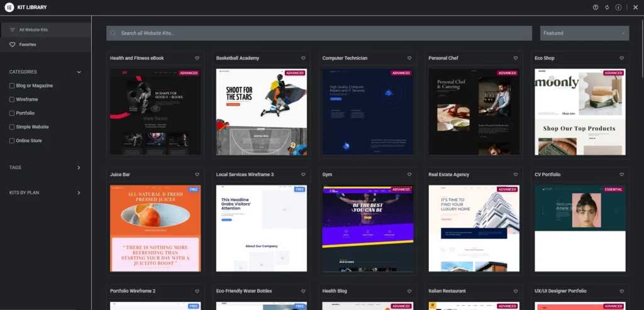Screen dimensions: 644x310
Task: Collapse the Categories section
Action: pyautogui.click(x=79, y=72)
